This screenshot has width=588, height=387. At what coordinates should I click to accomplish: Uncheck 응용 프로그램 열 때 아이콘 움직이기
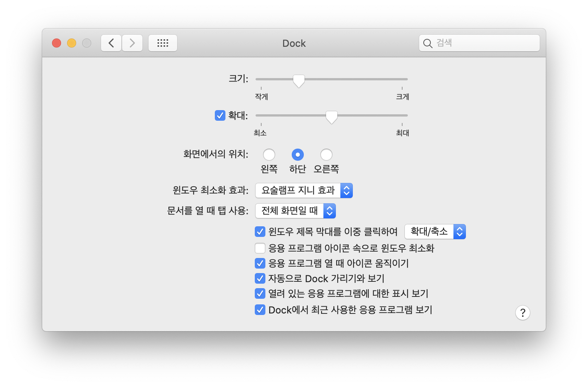click(260, 263)
